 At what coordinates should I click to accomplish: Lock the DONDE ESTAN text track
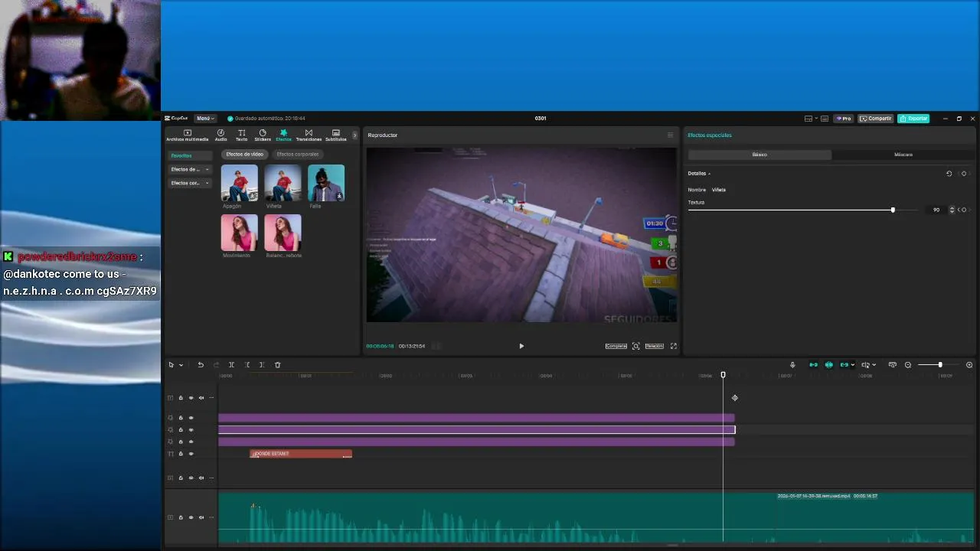tap(181, 454)
